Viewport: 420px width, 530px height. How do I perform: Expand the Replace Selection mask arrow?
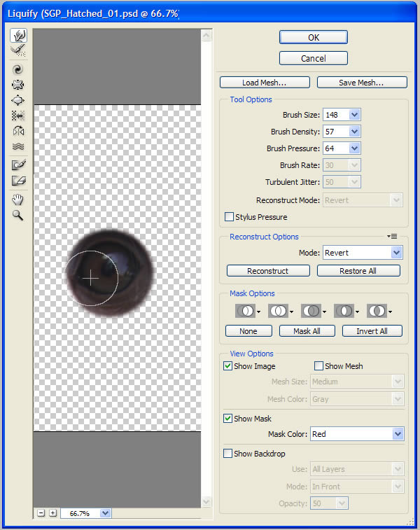(258, 312)
